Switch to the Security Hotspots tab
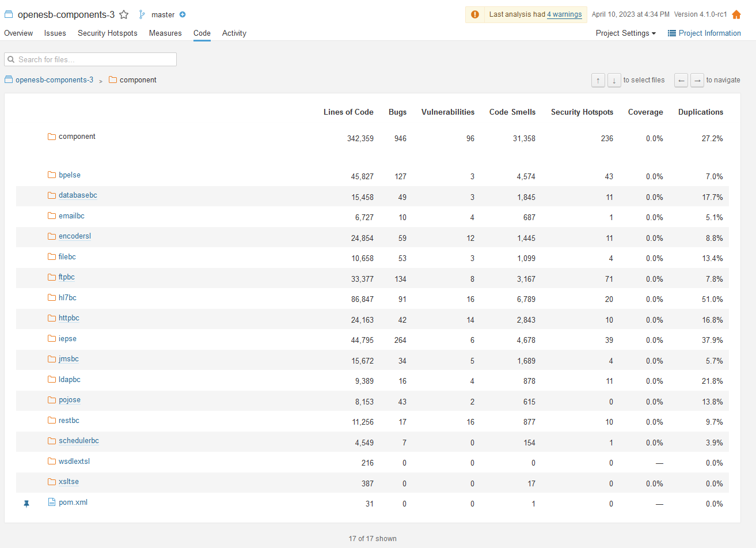The height and width of the screenshot is (548, 756). (108, 33)
